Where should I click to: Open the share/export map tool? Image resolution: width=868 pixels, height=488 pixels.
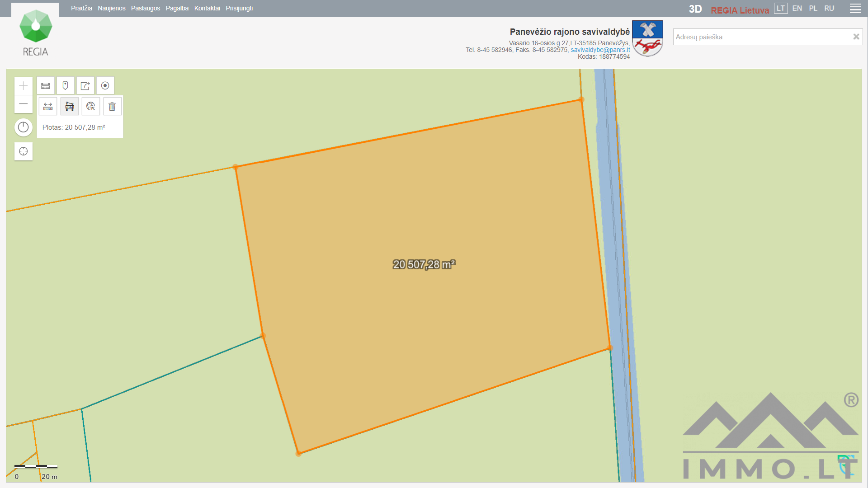85,85
